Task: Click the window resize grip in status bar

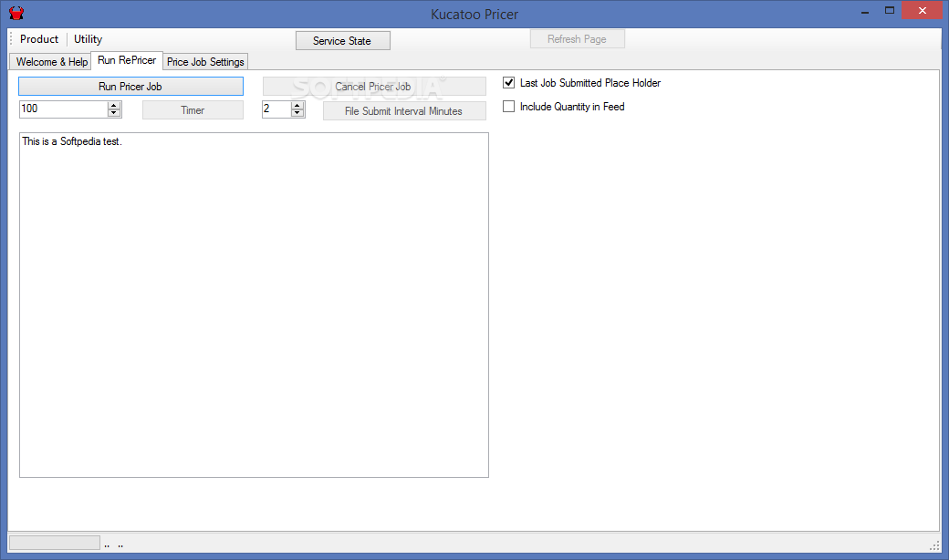Action: click(x=934, y=545)
